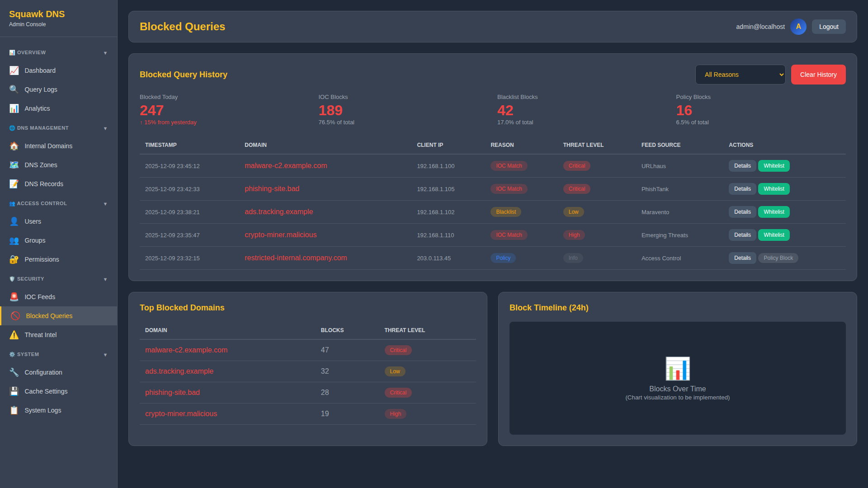Image resolution: width=868 pixels, height=488 pixels.
Task: Click the Blocked Today 247 count
Action: click(x=151, y=110)
